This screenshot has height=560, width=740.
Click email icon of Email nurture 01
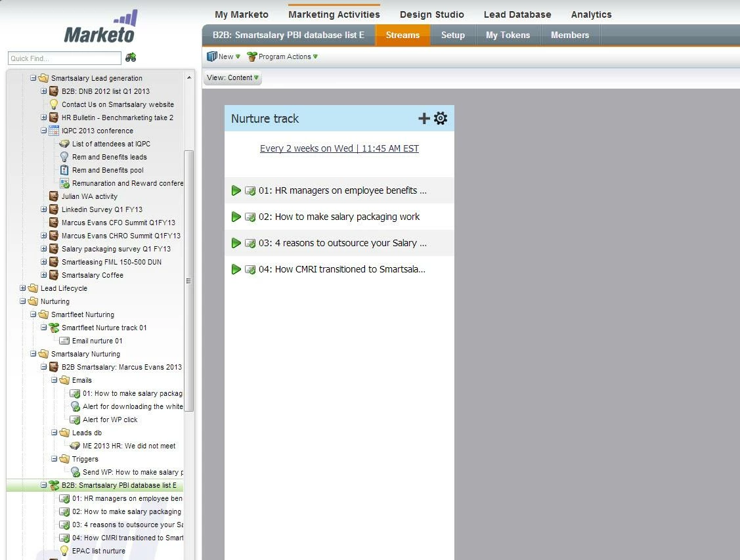pyautogui.click(x=64, y=341)
